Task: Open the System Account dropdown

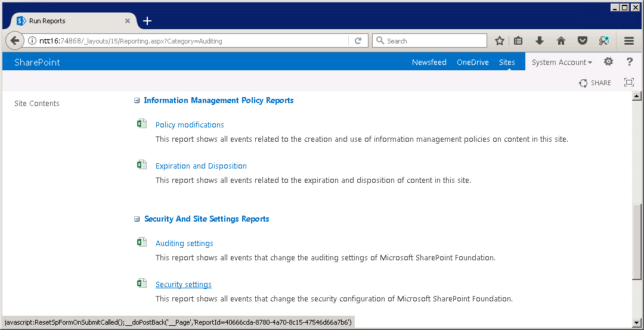Action: [x=562, y=63]
